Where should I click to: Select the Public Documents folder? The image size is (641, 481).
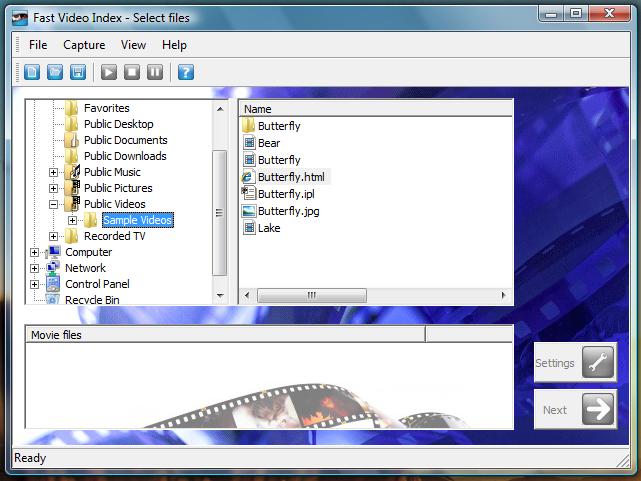point(125,140)
